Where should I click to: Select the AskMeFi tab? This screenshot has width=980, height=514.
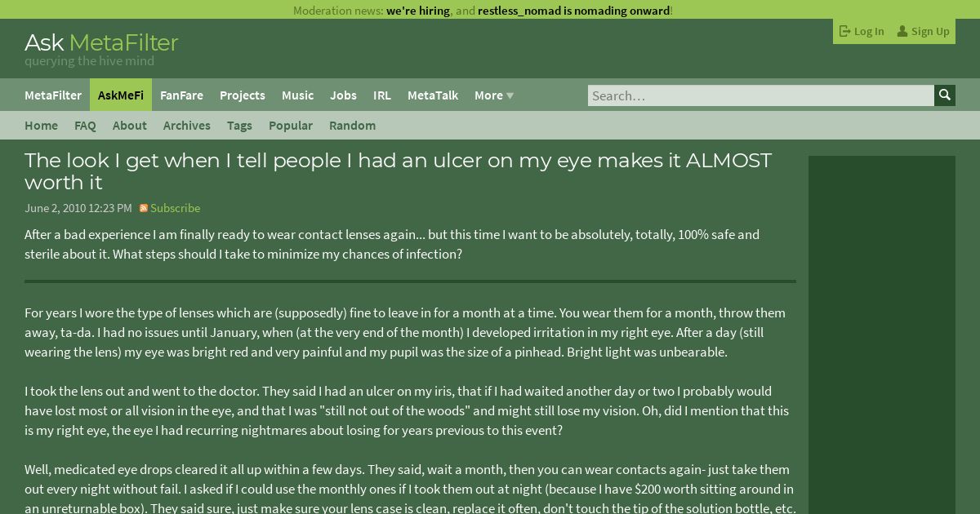121,95
